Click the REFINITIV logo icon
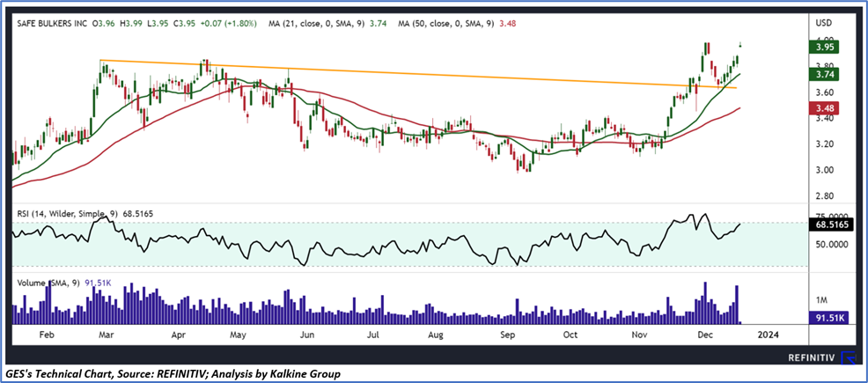 (x=849, y=358)
